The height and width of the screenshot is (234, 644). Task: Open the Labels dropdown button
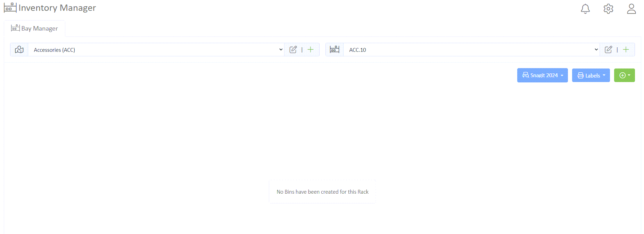click(x=591, y=75)
